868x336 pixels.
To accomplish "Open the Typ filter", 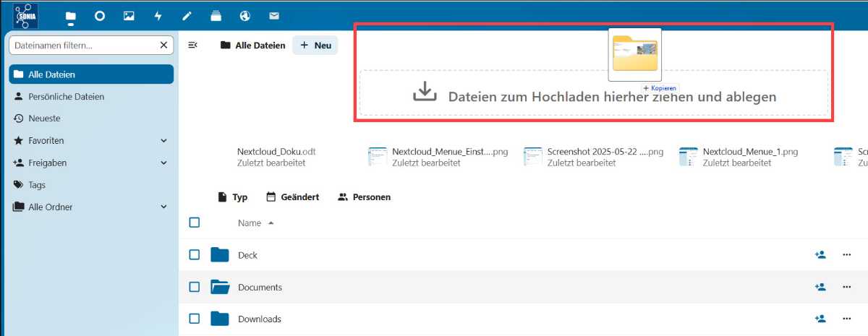I will point(233,197).
